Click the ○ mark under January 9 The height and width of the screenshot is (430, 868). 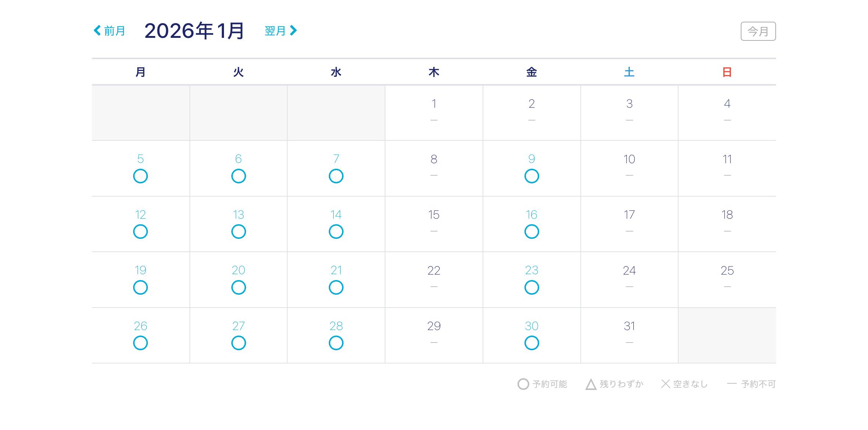click(x=531, y=176)
